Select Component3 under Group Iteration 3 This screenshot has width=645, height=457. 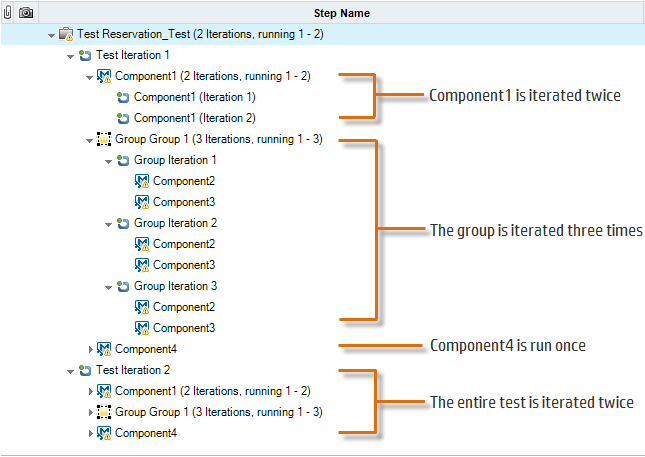tap(183, 328)
